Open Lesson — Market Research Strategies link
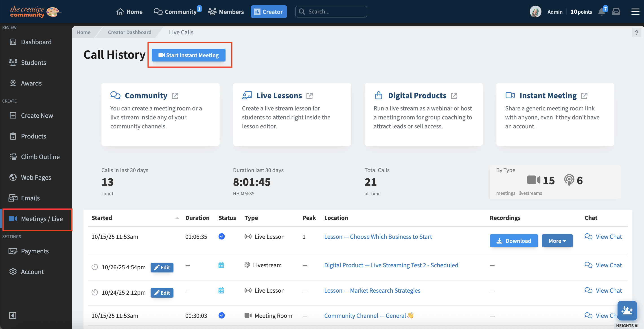The height and width of the screenshot is (329, 644). [372, 290]
